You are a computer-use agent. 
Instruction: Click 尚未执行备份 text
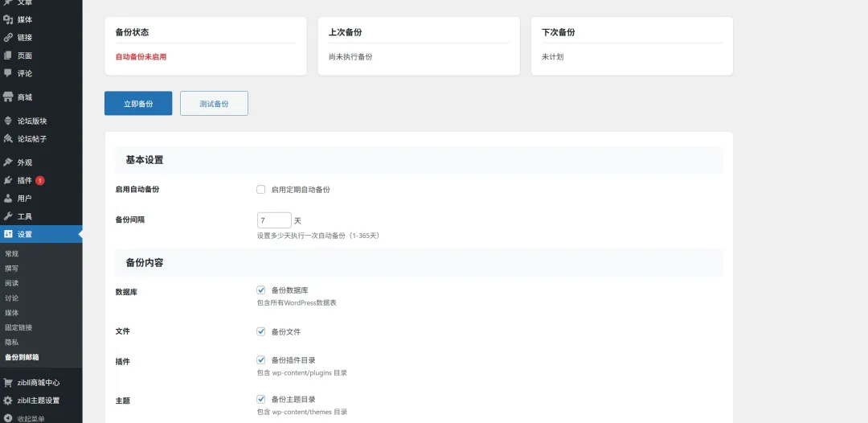350,56
